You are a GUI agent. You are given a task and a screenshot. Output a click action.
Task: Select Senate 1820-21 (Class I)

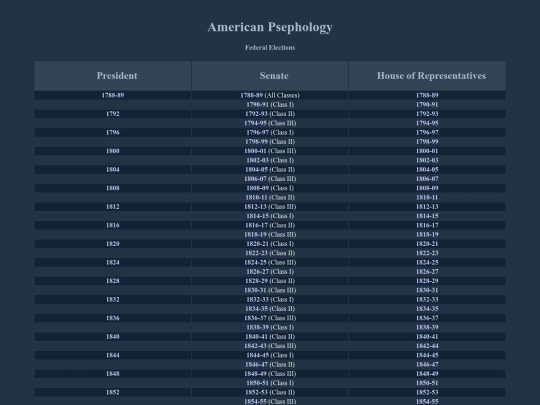point(270,244)
